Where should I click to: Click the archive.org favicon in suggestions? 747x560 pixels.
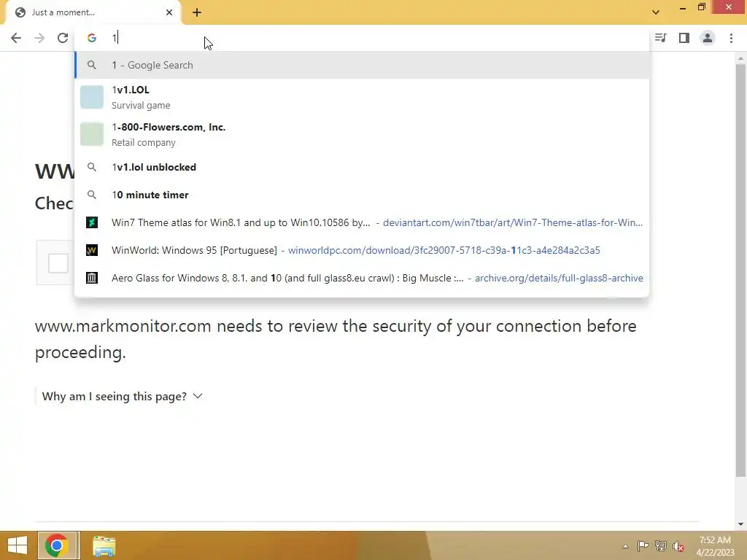pos(91,278)
